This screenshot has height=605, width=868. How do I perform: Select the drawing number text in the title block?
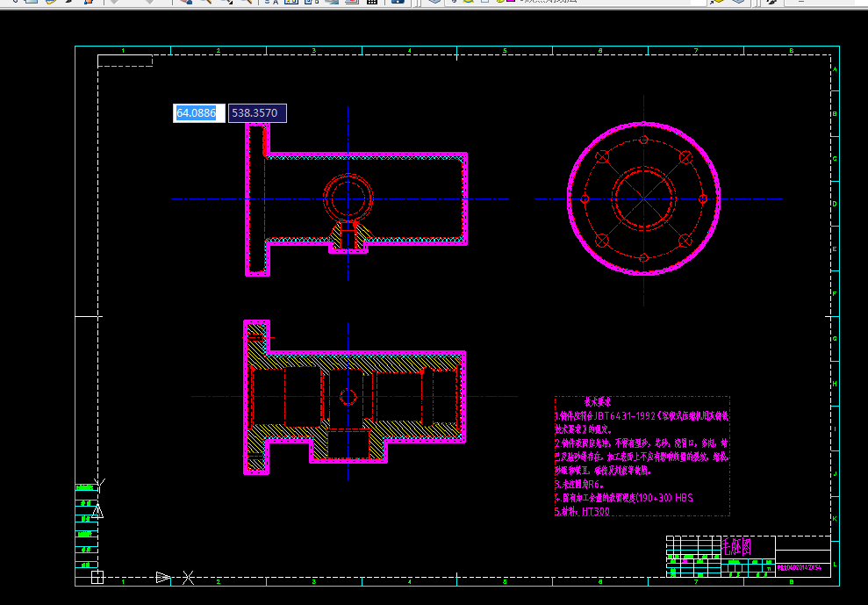pyautogui.click(x=799, y=568)
